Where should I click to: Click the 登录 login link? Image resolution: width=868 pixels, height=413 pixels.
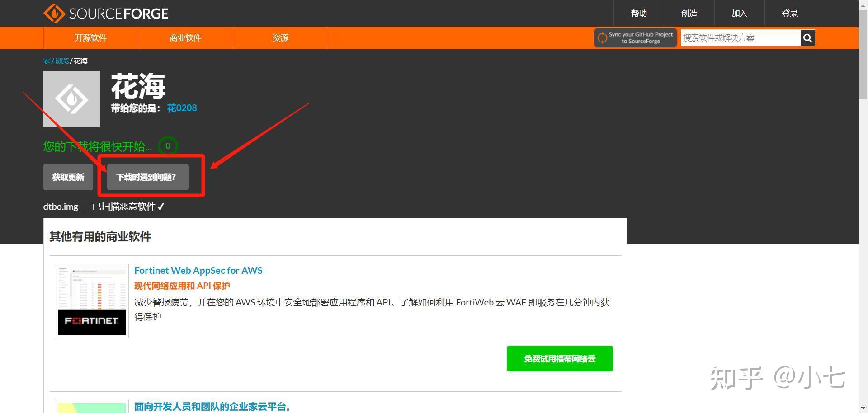tap(790, 14)
